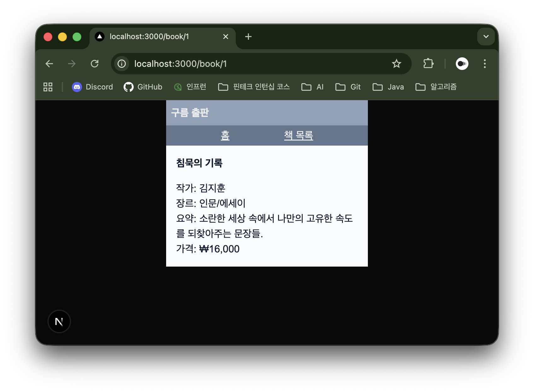This screenshot has height=392, width=534.
Task: Navigate to 책 목록 page
Action: click(x=299, y=135)
